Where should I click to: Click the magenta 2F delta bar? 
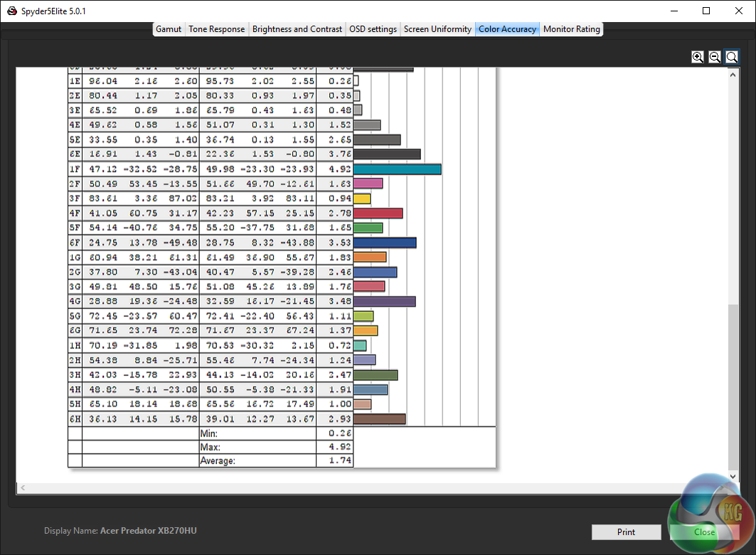tap(368, 184)
